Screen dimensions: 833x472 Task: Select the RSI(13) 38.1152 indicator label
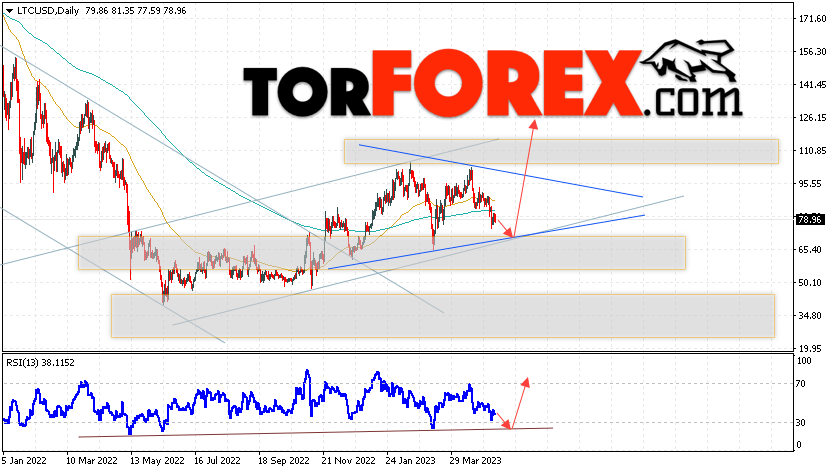pyautogui.click(x=40, y=363)
